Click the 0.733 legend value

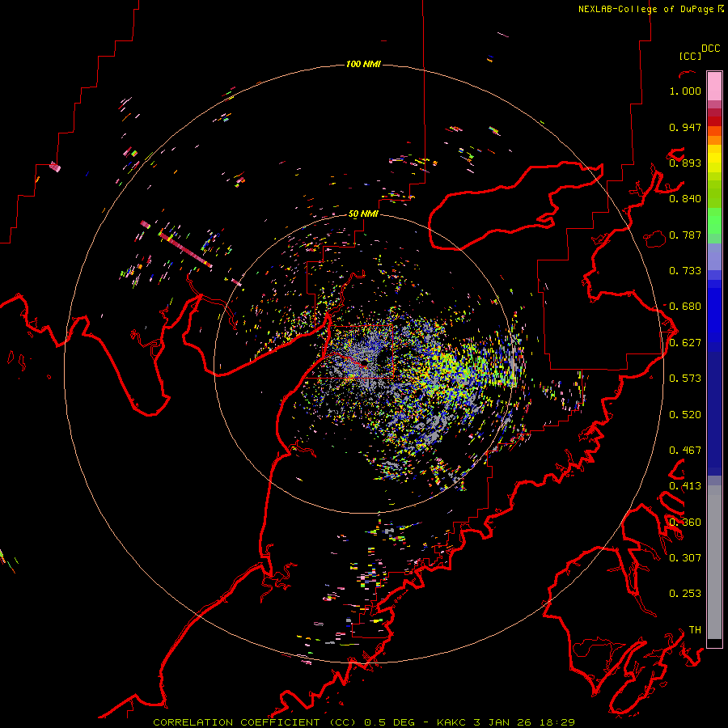click(685, 271)
